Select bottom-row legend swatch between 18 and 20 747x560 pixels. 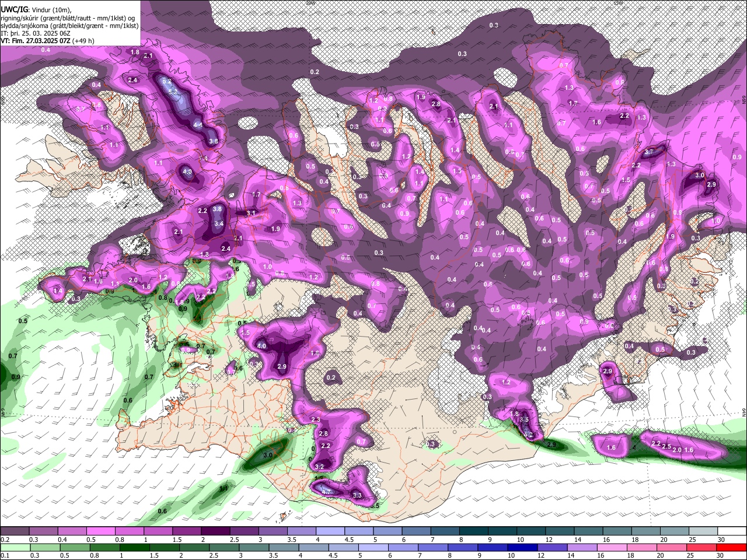pos(643,548)
